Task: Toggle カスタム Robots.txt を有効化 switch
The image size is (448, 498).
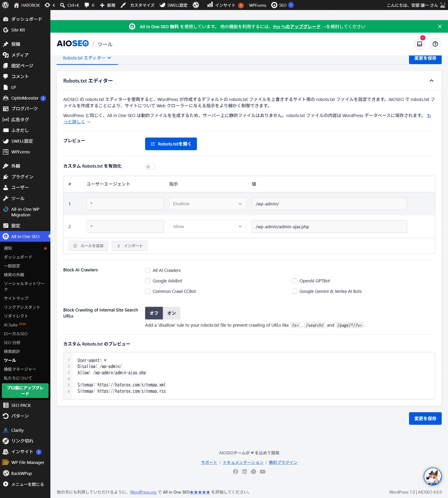Action: click(x=150, y=166)
